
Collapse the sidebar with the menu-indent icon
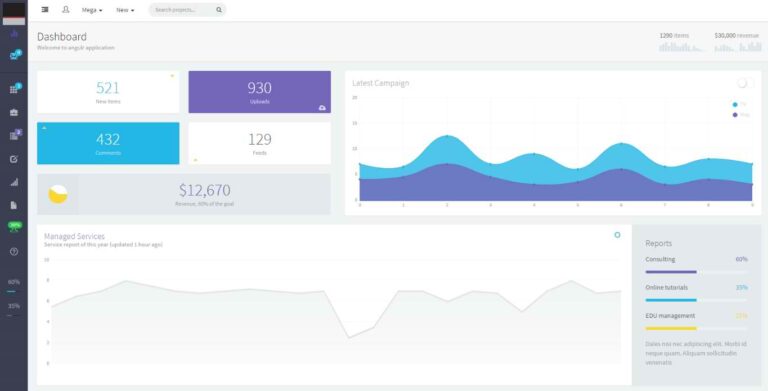45,9
